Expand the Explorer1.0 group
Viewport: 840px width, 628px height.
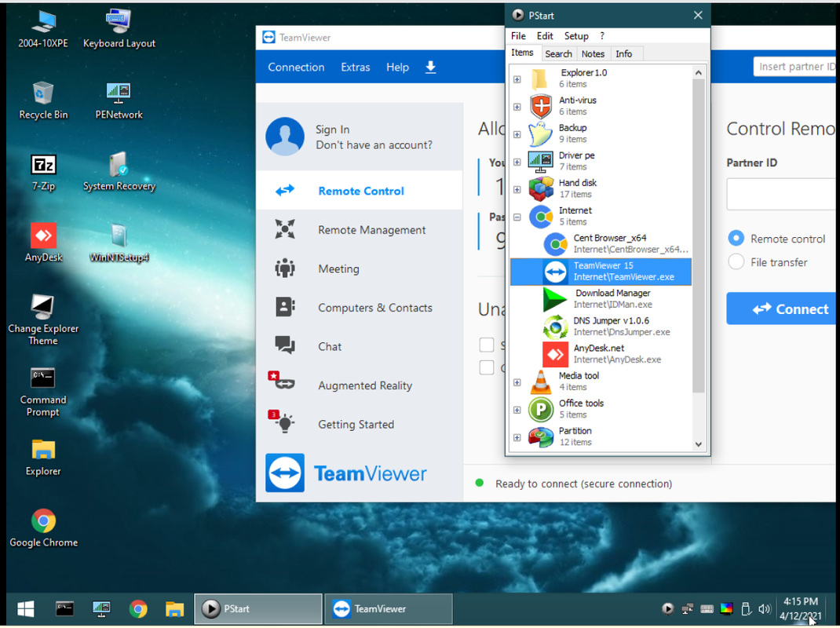coord(517,79)
